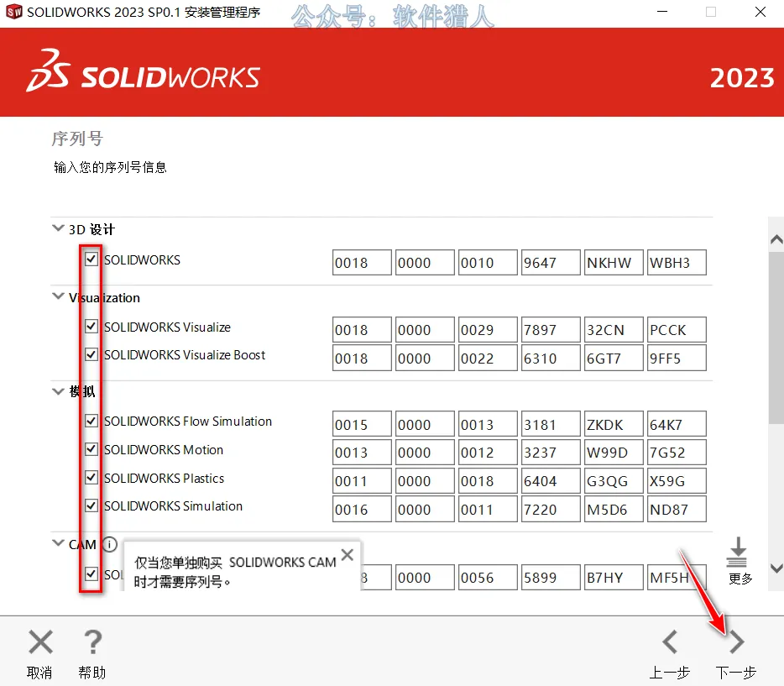Click the SOLIDWORKS app icon in title bar
The image size is (784, 686).
(14, 12)
